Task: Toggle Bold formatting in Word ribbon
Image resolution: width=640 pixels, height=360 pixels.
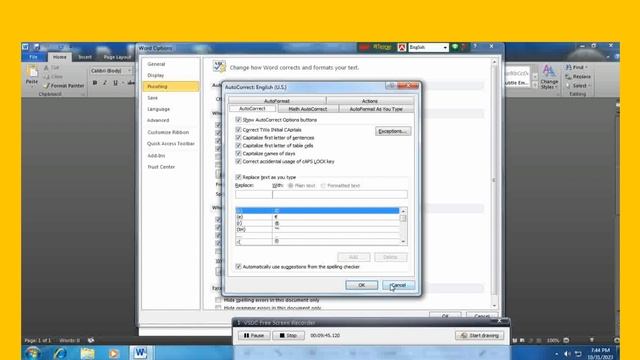Action: pyautogui.click(x=95, y=83)
